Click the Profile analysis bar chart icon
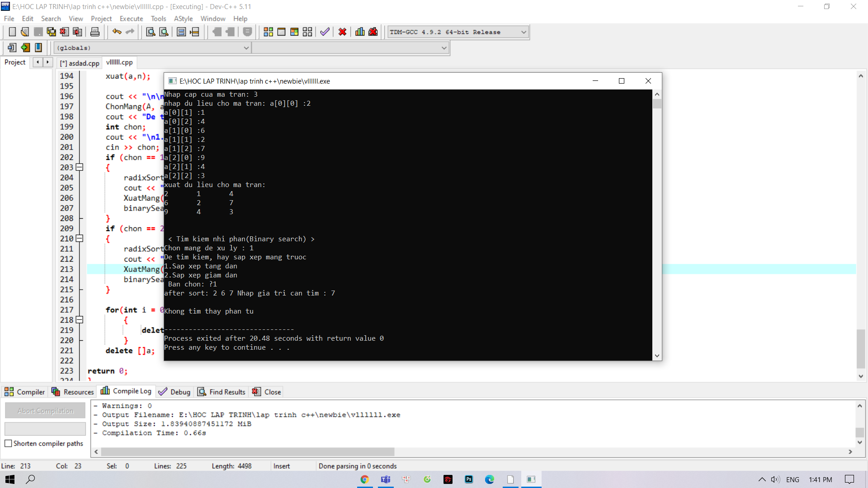Viewport: 868px width, 488px height. [x=360, y=32]
